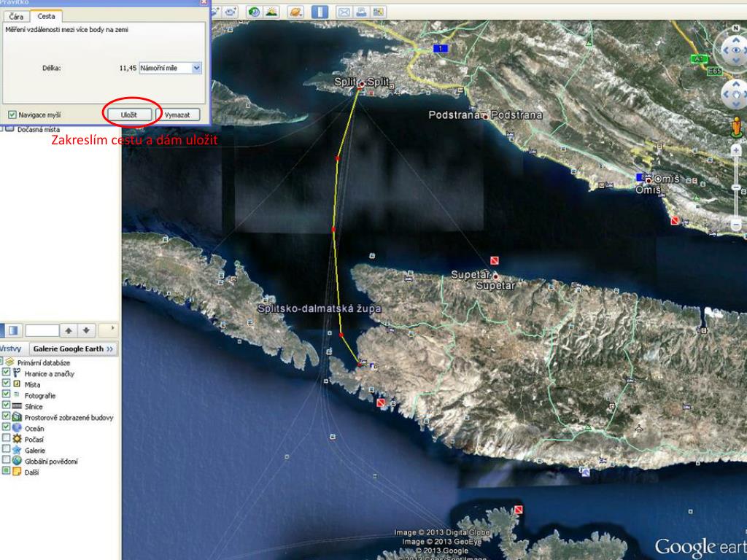Click the red dive flag north of Supetar
747x560 pixels.
click(495, 261)
